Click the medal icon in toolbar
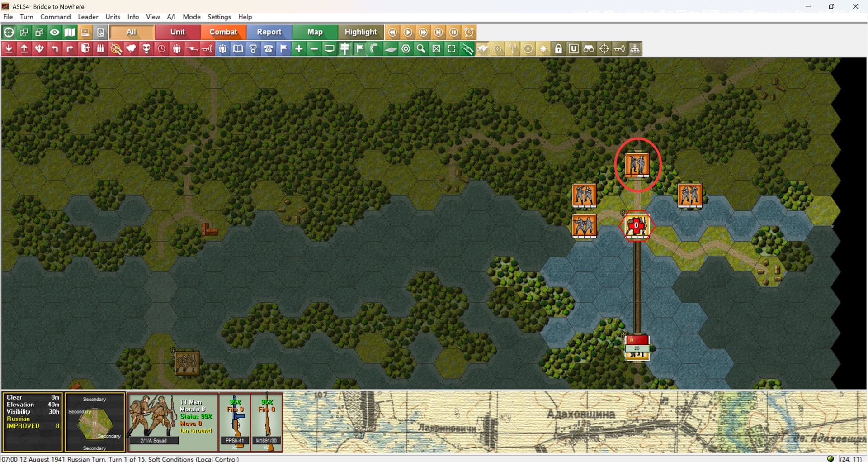This screenshot has height=462, width=868. tap(253, 49)
